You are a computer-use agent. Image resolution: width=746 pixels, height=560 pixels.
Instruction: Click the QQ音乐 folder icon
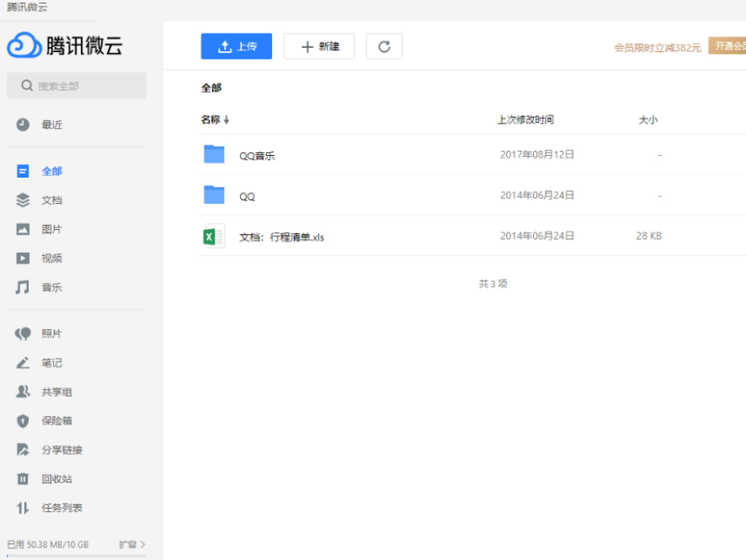(x=214, y=154)
